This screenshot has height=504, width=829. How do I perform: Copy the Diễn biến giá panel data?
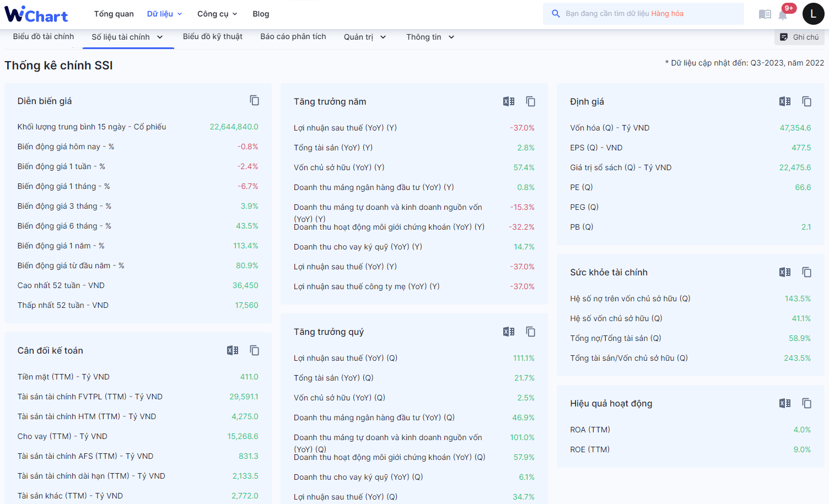click(254, 100)
